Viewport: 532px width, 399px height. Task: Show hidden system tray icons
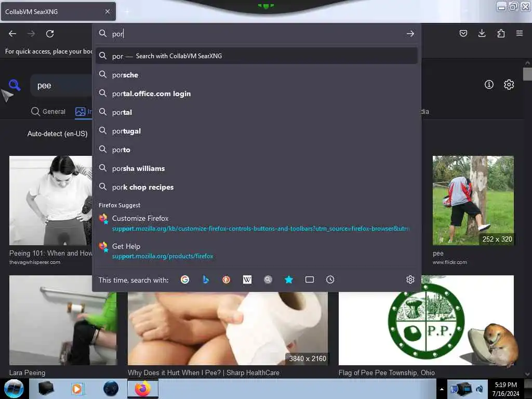click(442, 389)
